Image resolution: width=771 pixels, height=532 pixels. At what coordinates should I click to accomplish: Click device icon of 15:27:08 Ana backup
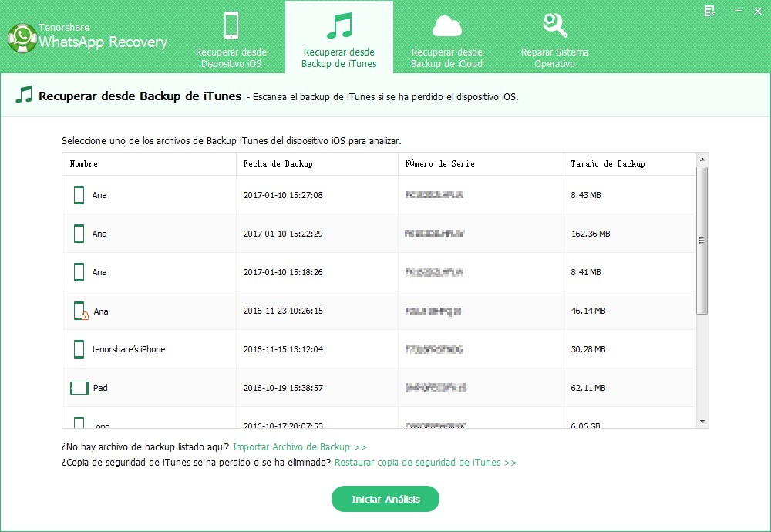79,195
